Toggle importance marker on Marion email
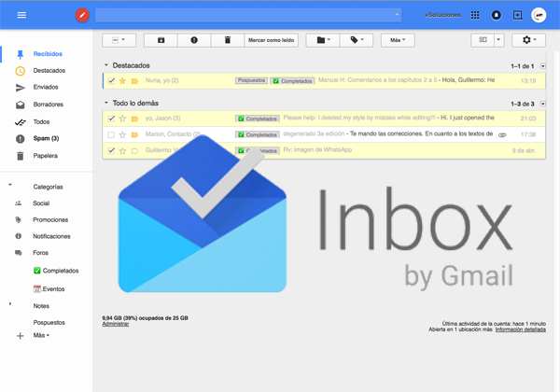560x392 pixels. [134, 135]
